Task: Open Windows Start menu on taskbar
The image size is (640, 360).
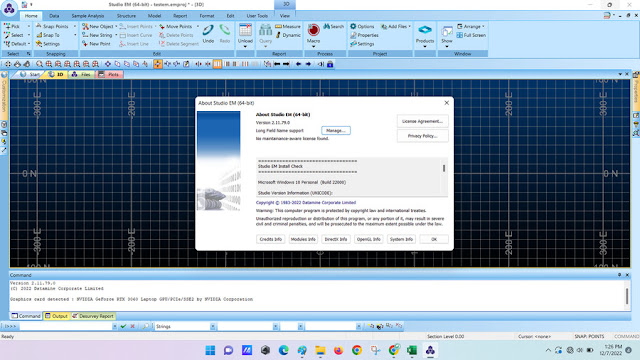Action: (210, 350)
